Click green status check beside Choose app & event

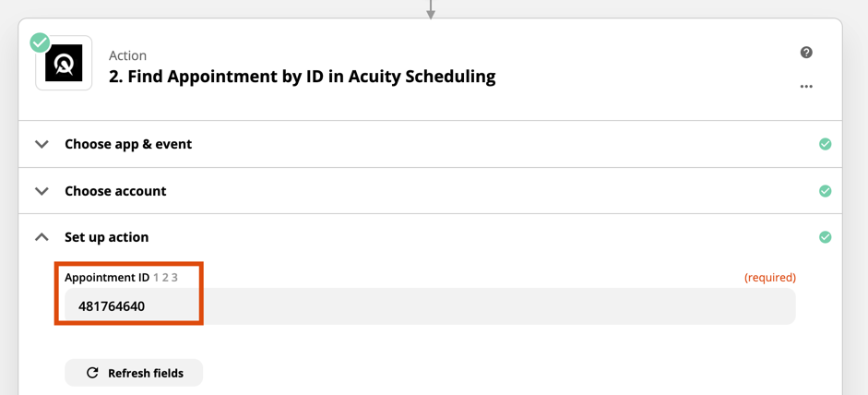825,144
